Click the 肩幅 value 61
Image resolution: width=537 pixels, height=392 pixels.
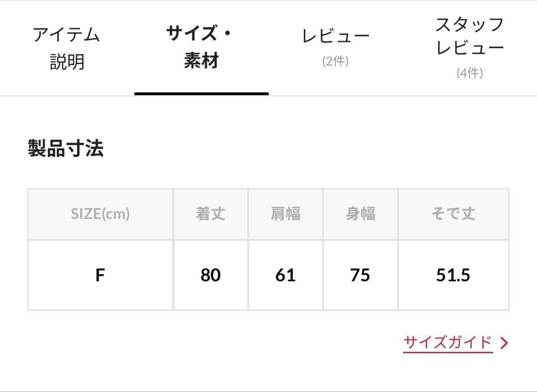click(x=285, y=275)
